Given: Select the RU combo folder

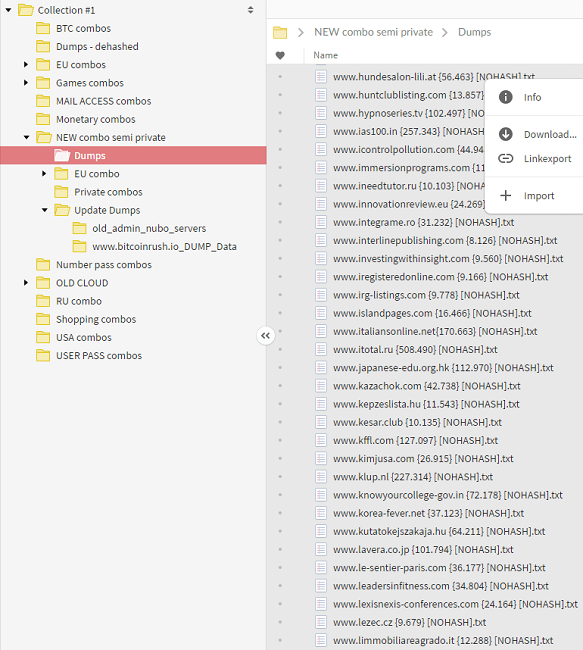Looking at the screenshot, I should 79,301.
